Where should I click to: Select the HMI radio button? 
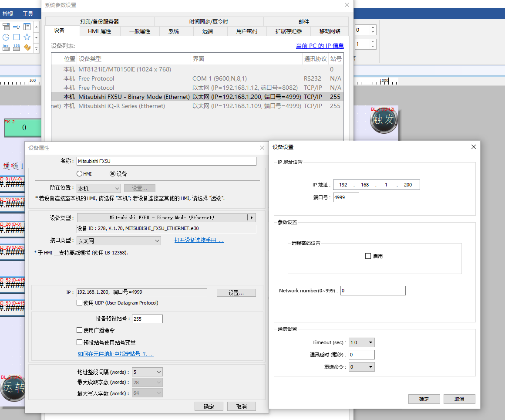pos(79,174)
